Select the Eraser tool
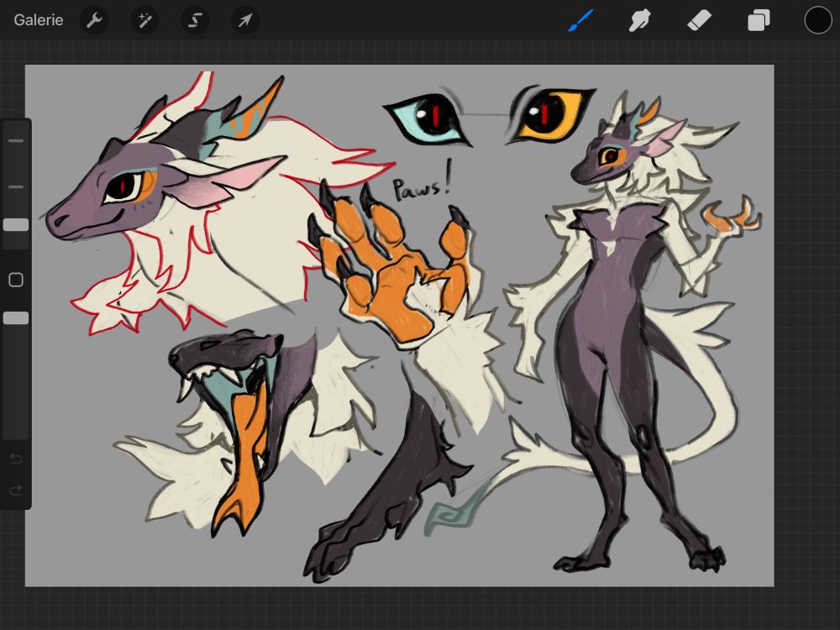The width and height of the screenshot is (840, 630). [699, 20]
